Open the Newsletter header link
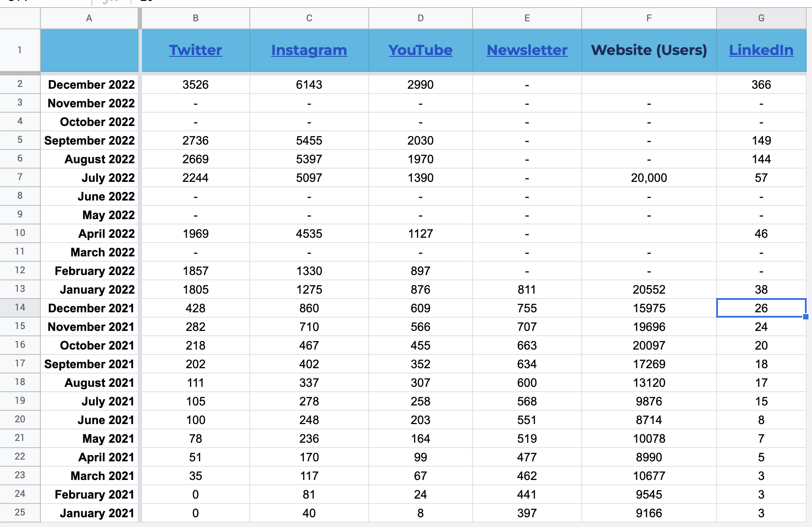Image resolution: width=812 pixels, height=527 pixels. 527,50
